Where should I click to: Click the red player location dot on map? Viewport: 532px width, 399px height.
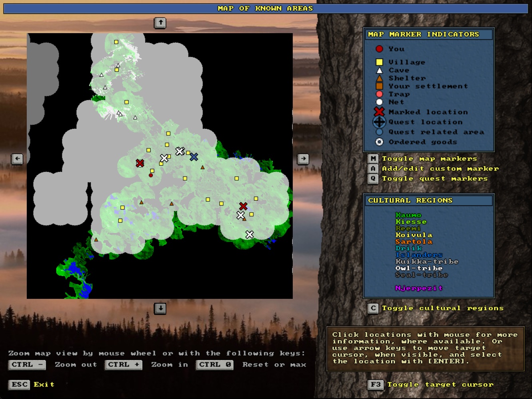coord(151,175)
